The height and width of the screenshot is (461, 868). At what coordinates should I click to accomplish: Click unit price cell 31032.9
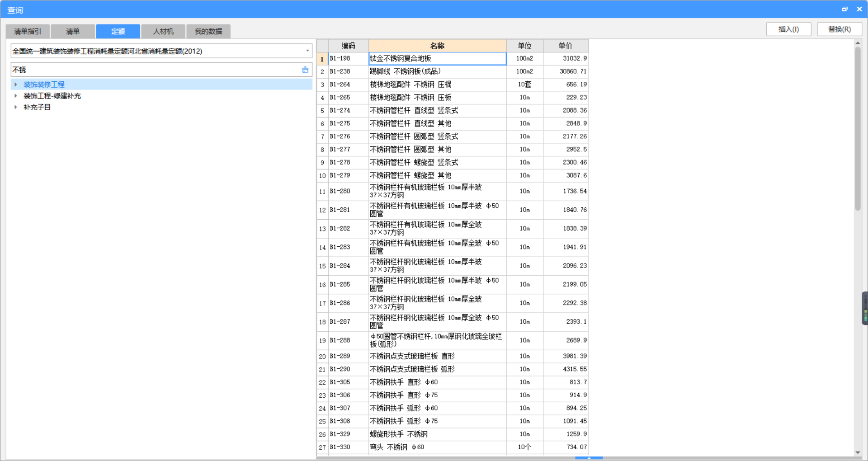[x=566, y=58]
